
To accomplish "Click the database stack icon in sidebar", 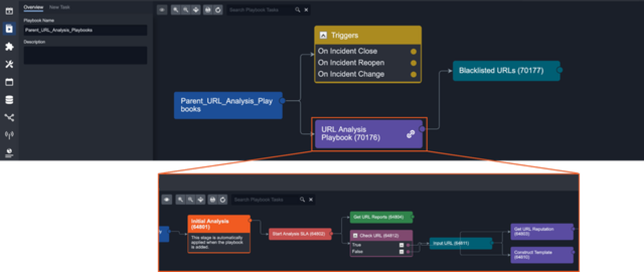I will [9, 100].
